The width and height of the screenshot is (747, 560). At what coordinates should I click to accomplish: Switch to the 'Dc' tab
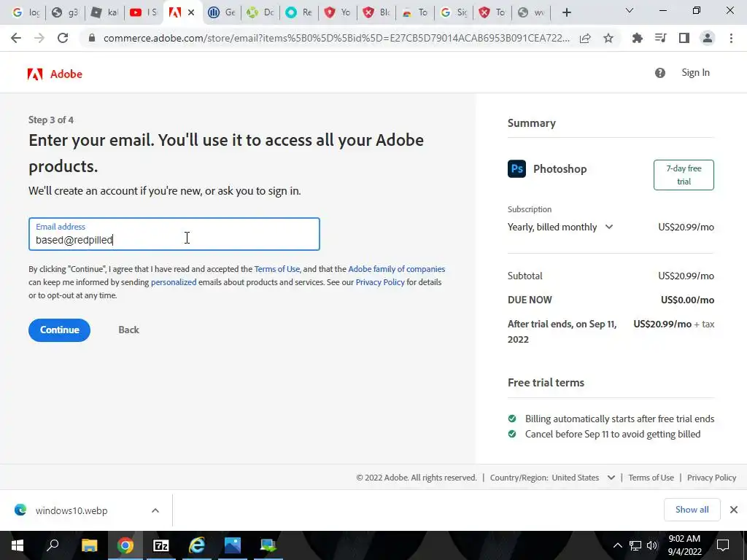click(x=260, y=12)
